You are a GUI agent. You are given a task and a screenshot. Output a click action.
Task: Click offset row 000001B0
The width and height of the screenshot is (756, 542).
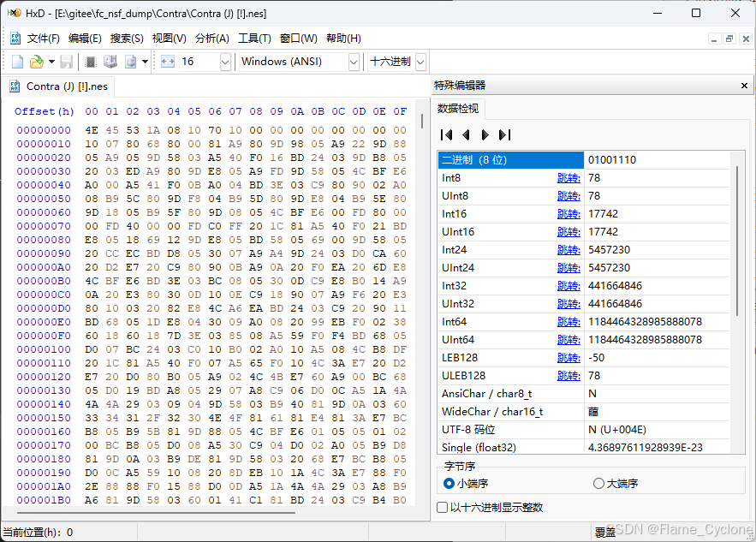tap(44, 500)
